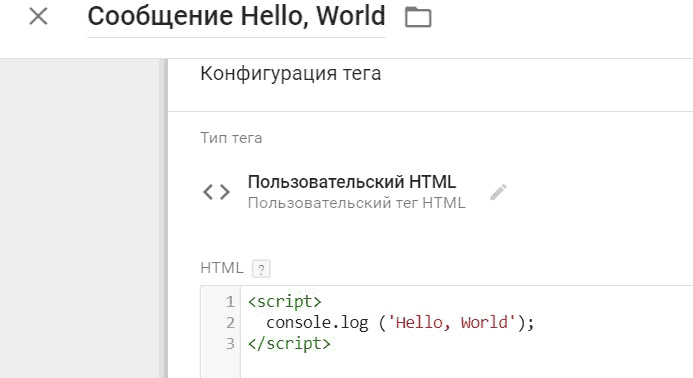Place cursor in the console.log statement
Screen dimensions: 693x378
(400, 322)
